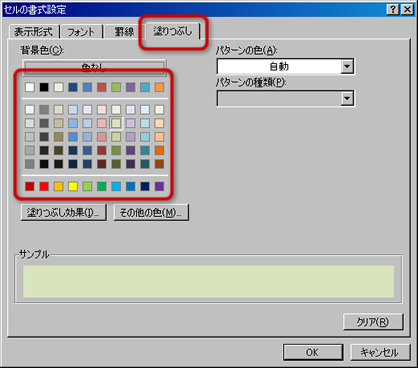Open the フォント tab
The height and width of the screenshot is (368, 418).
81,32
